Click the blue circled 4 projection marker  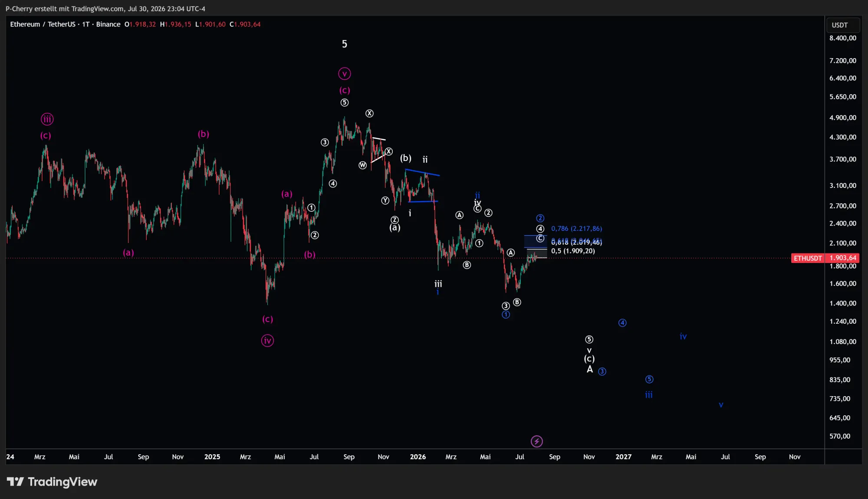[622, 323]
